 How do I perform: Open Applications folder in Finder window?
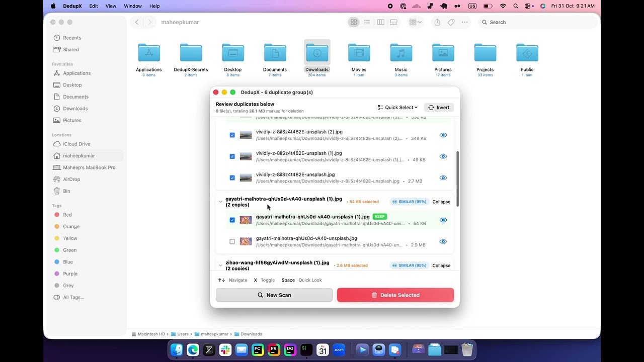[x=149, y=53]
